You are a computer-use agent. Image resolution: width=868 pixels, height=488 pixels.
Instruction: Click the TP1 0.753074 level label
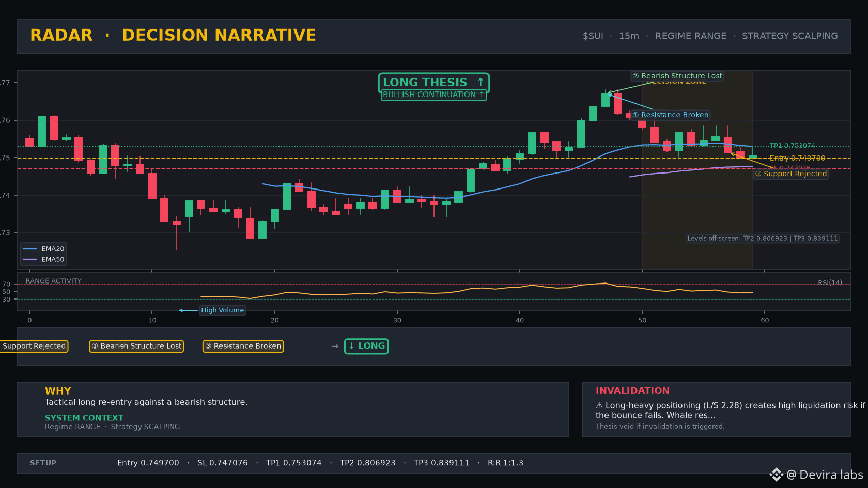click(x=792, y=146)
